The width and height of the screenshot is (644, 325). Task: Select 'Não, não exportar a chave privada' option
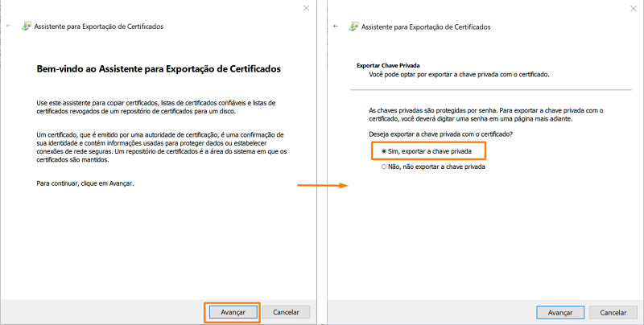coord(433,167)
